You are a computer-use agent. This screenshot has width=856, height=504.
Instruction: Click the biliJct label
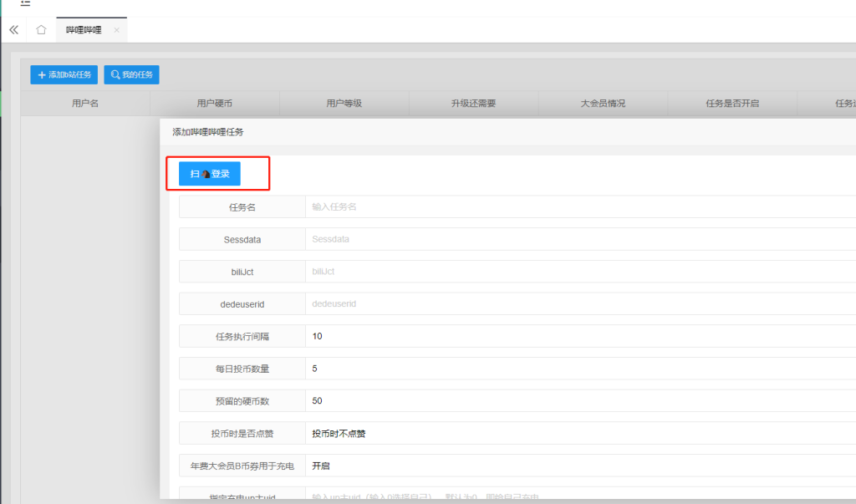(x=242, y=272)
